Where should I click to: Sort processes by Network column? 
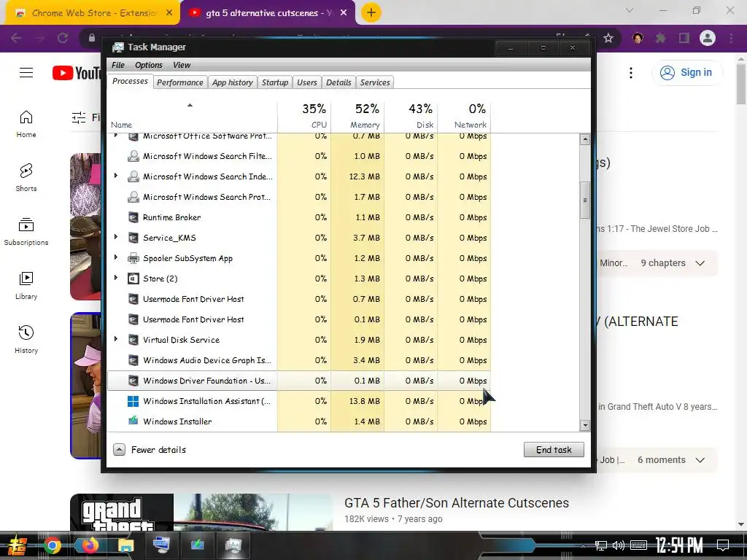[465, 116]
